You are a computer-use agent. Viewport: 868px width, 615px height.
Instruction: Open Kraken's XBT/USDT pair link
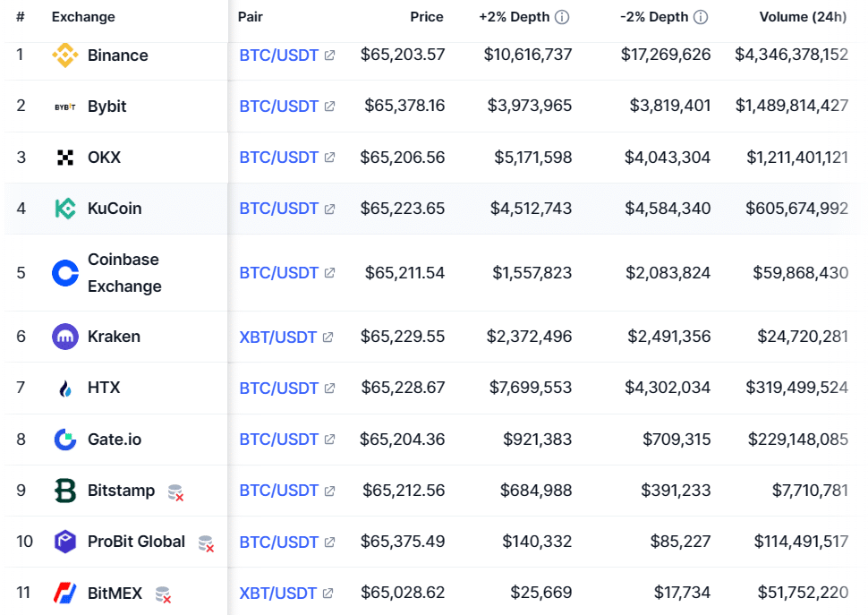[x=277, y=337]
